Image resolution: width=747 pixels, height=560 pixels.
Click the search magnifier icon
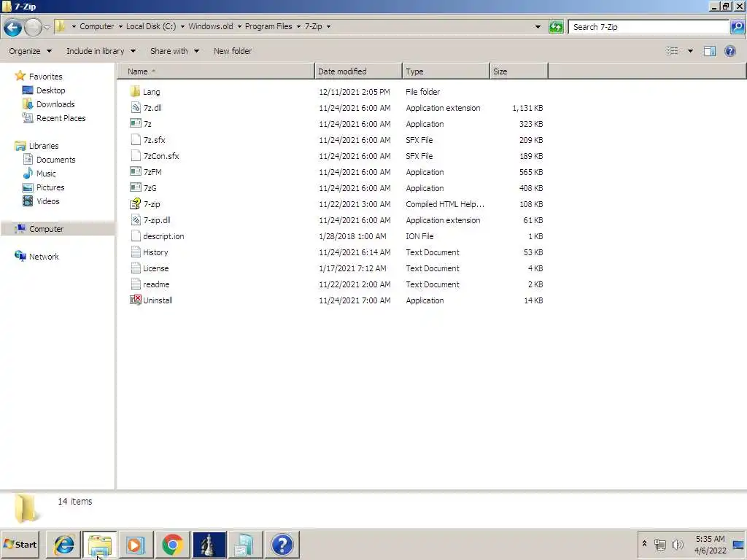pos(737,27)
